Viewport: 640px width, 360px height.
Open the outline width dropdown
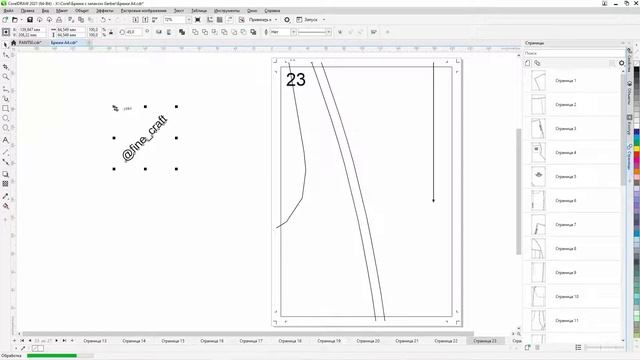click(x=293, y=32)
